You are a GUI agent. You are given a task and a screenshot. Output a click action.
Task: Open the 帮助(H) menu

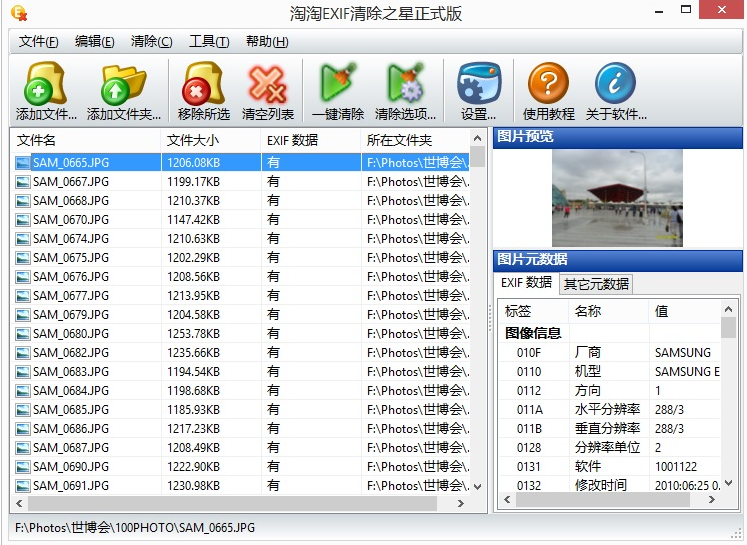click(x=267, y=42)
